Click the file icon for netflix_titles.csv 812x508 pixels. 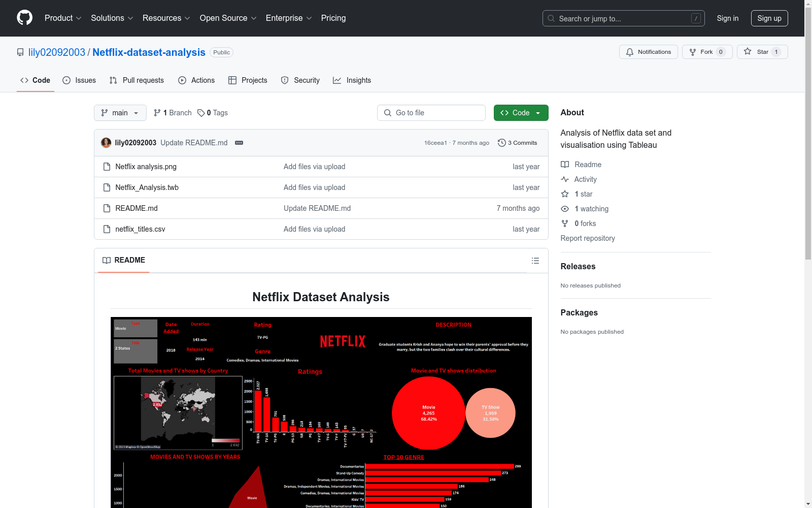107,229
